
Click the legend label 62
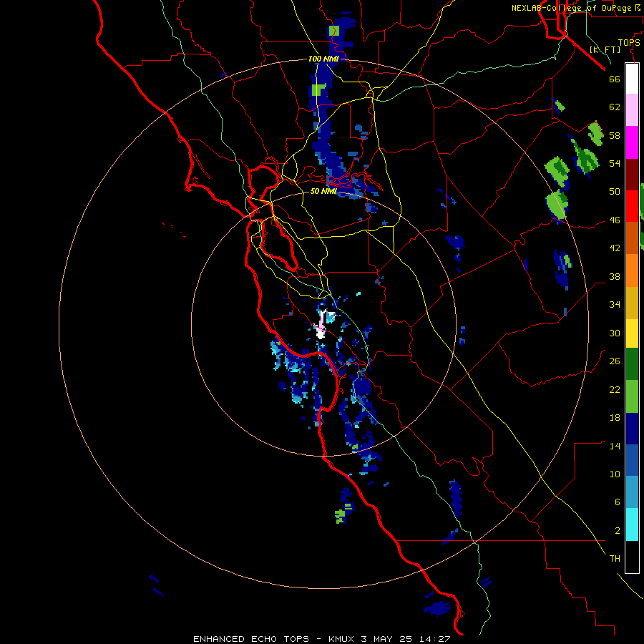[x=615, y=107]
